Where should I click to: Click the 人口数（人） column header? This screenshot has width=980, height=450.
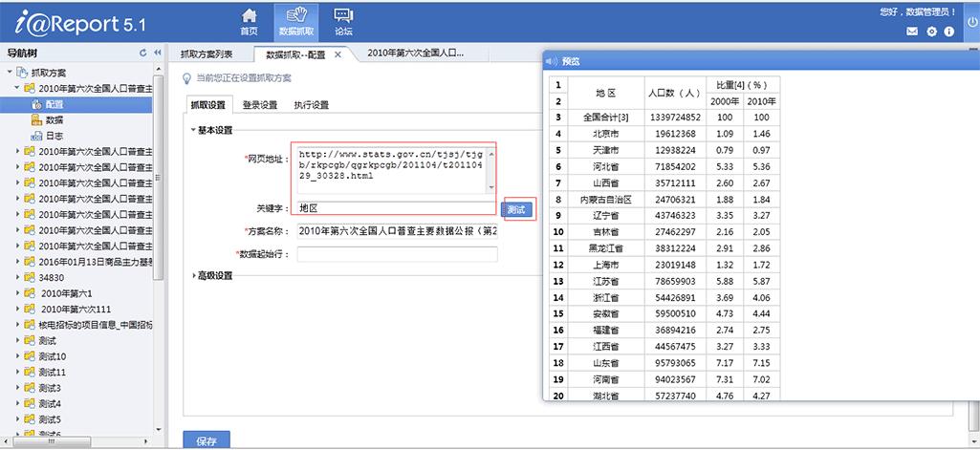(675, 93)
